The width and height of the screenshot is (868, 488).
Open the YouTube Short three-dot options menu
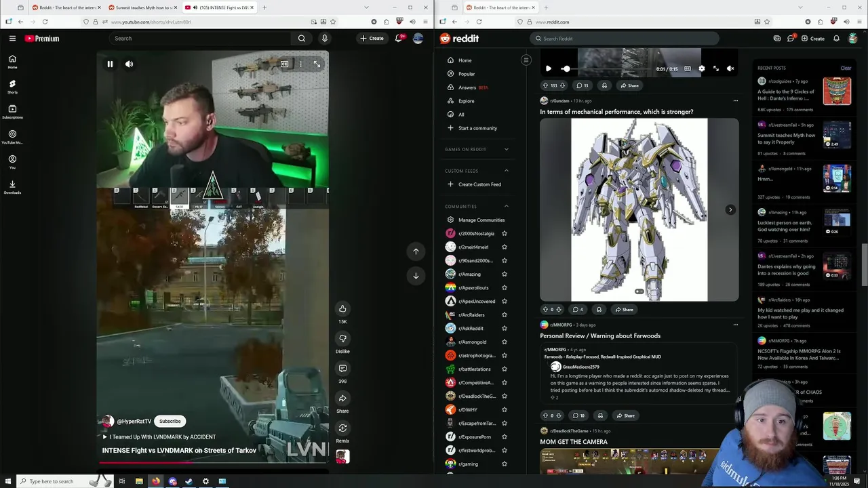coord(300,64)
